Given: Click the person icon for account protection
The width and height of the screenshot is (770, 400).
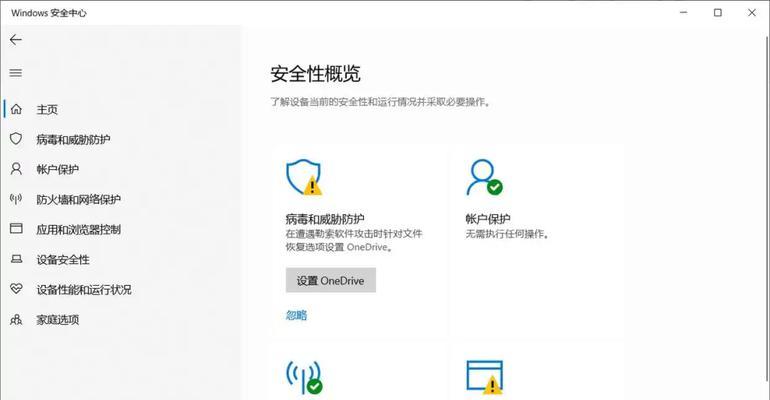Looking at the screenshot, I should 16,169.
